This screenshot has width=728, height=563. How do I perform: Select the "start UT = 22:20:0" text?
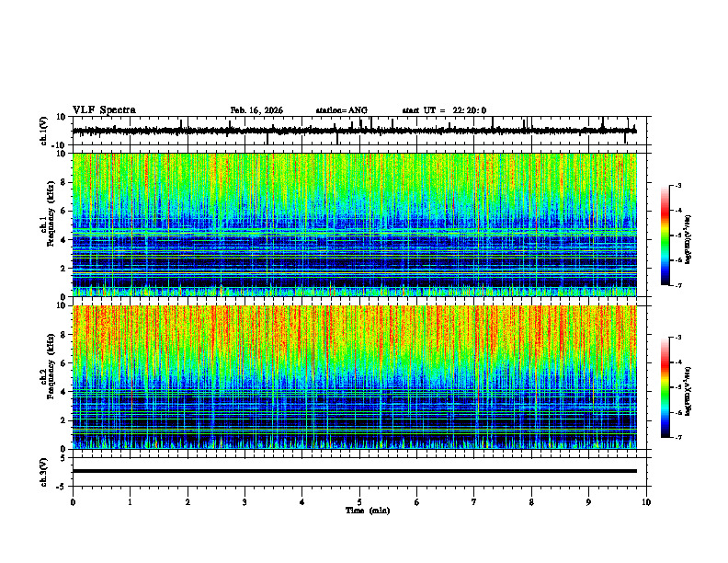[444, 110]
